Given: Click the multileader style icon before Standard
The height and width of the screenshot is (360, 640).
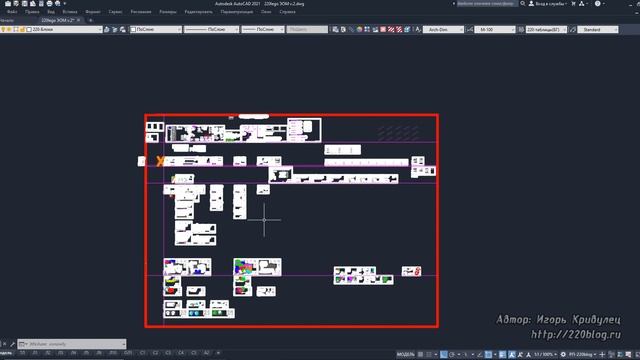Looking at the screenshot, I should (573, 29).
